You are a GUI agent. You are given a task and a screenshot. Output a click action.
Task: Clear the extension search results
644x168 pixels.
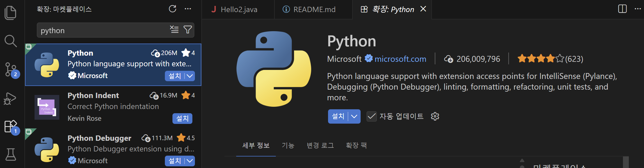(174, 29)
